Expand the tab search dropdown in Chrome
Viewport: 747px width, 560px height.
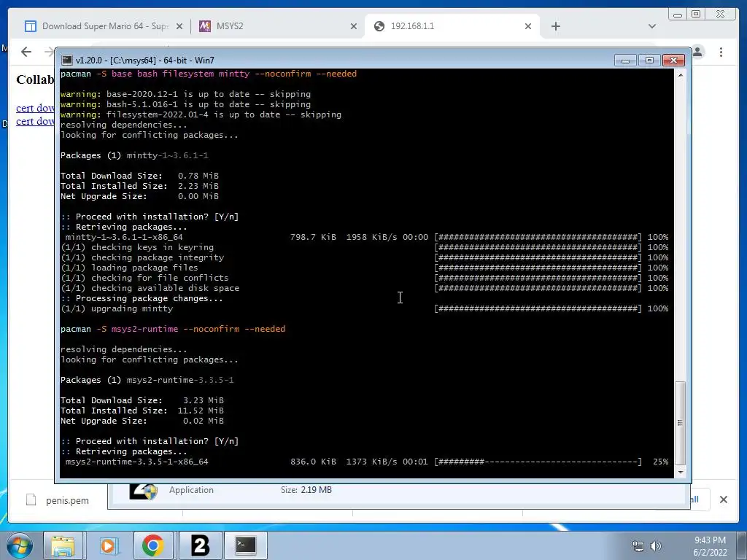(x=652, y=26)
